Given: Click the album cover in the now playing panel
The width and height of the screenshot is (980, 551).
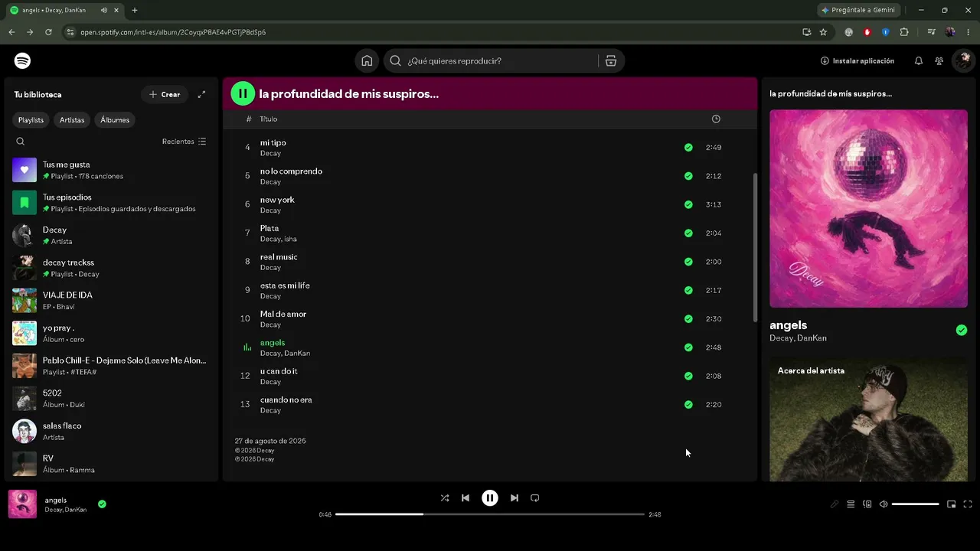Looking at the screenshot, I should click(868, 208).
